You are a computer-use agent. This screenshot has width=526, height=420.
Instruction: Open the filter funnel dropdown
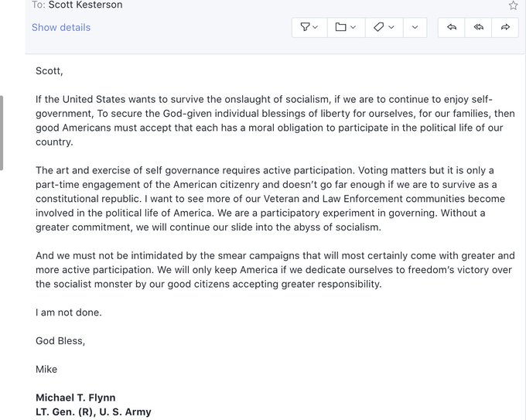[309, 27]
